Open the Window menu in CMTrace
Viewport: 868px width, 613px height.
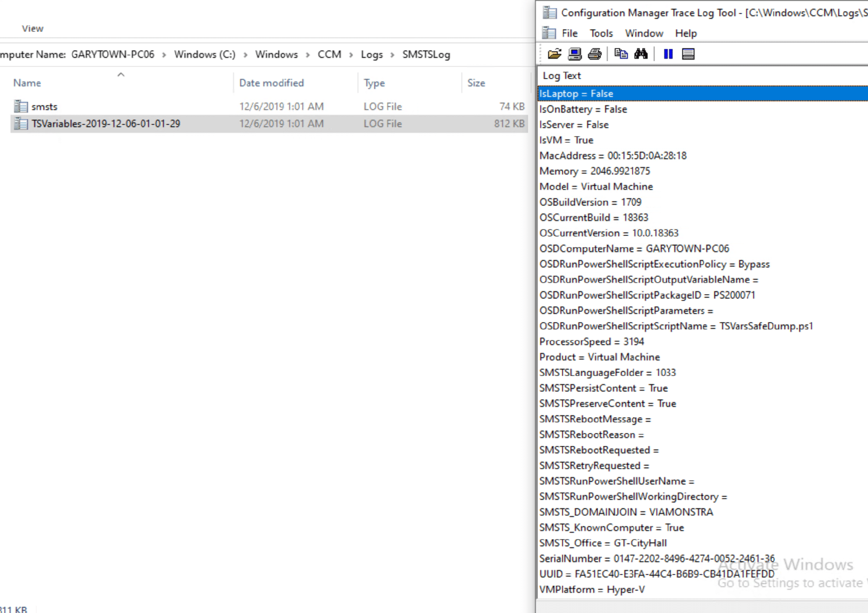[x=644, y=33]
